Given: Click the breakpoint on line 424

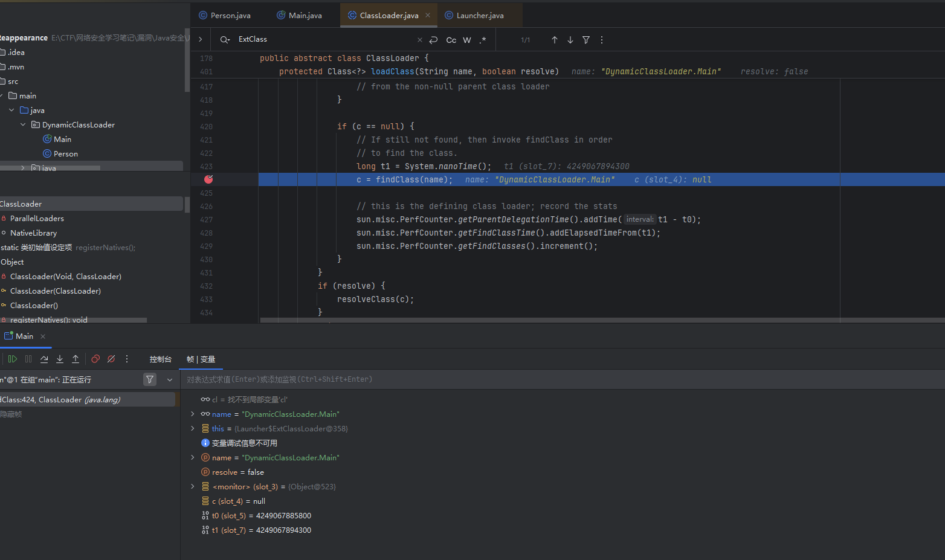Looking at the screenshot, I should pyautogui.click(x=208, y=179).
